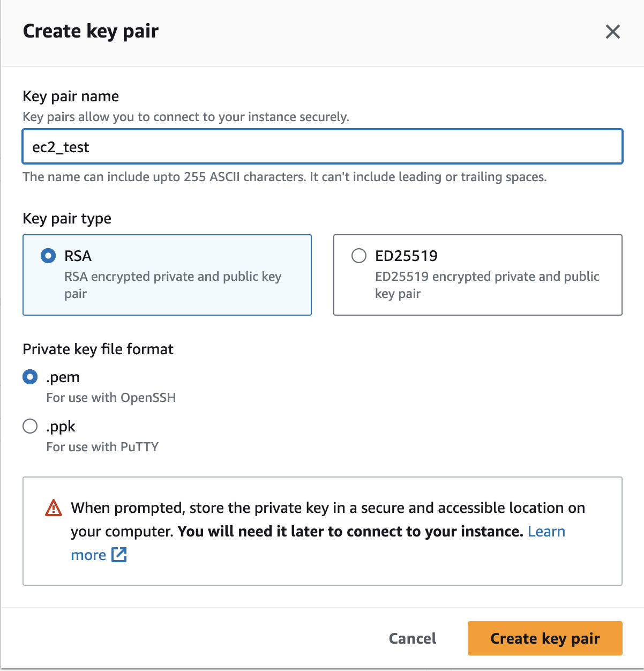Screen dimensions: 644x671
Task: Click the 255 ASCII characters hint text
Action: (x=284, y=177)
